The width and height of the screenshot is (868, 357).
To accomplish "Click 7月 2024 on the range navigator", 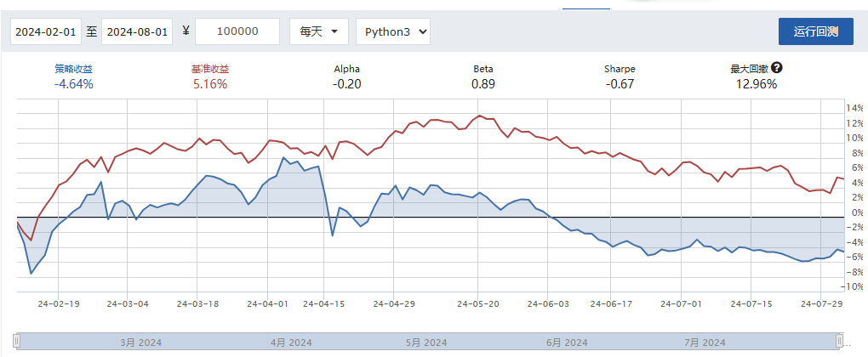I will click(x=704, y=342).
